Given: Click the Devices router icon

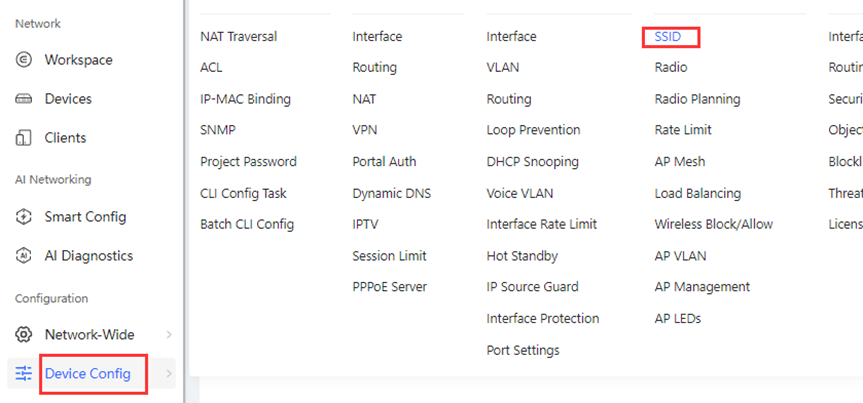Looking at the screenshot, I should click(x=23, y=99).
